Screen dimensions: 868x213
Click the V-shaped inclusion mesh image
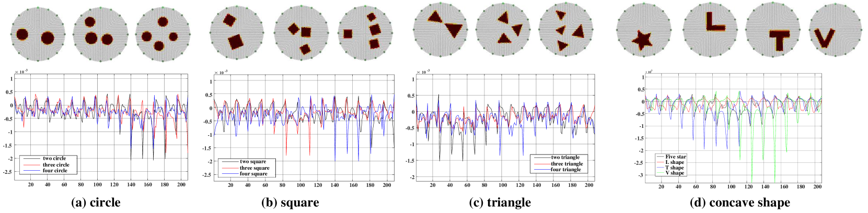[x=836, y=30]
